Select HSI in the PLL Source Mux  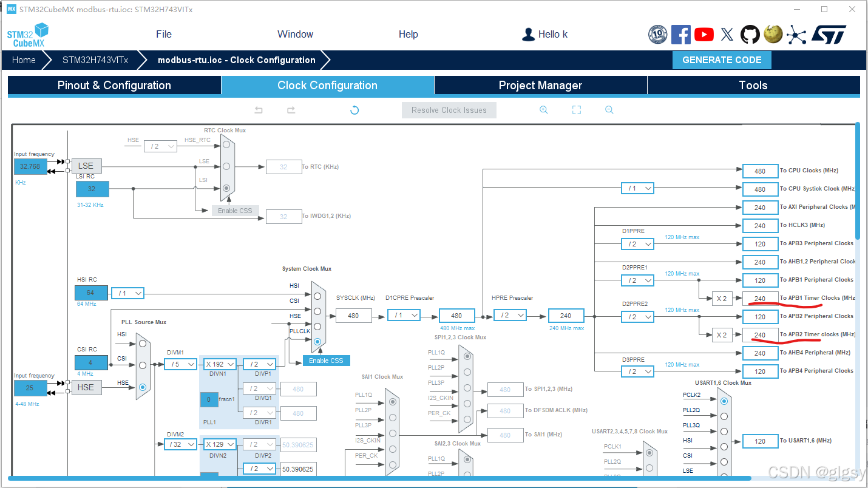(x=142, y=344)
